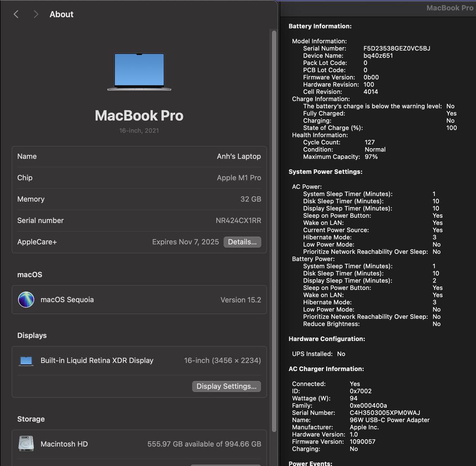The height and width of the screenshot is (466, 476).
Task: Click the About pane vertical scrollbar
Action: point(274,216)
